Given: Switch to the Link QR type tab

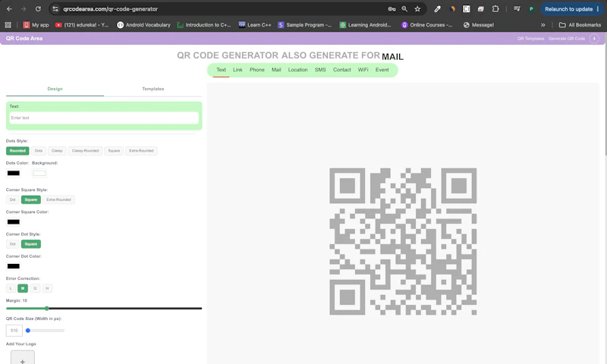Looking at the screenshot, I should click(x=237, y=70).
